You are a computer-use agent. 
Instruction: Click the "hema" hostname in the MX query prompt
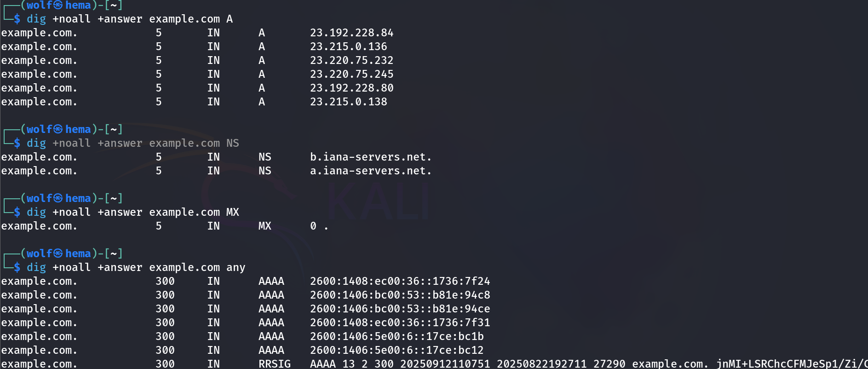[78, 198]
